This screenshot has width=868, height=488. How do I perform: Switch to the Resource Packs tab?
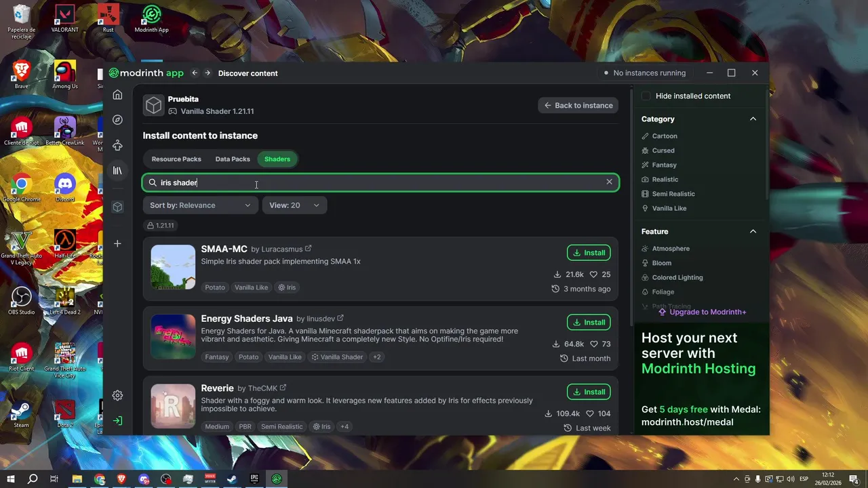coord(176,159)
